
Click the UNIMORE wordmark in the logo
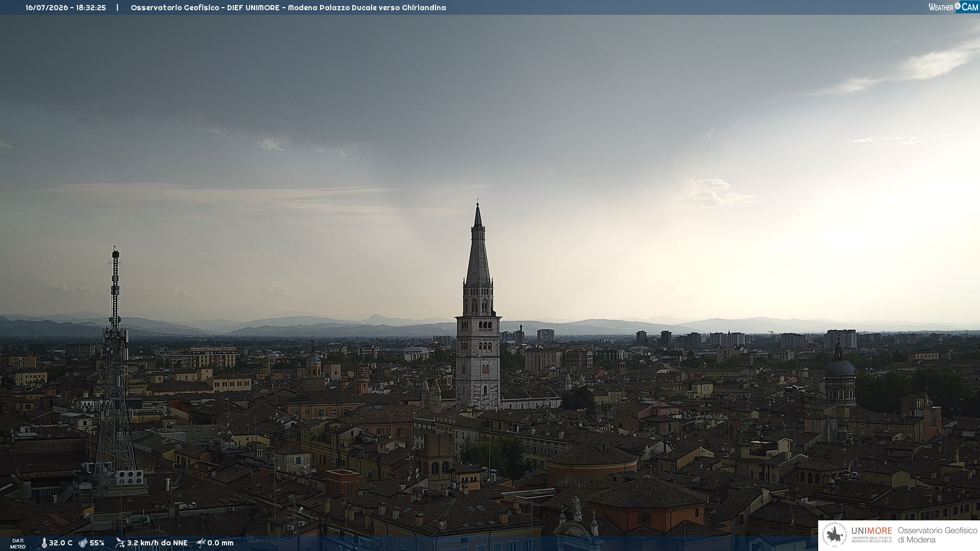coord(872,531)
